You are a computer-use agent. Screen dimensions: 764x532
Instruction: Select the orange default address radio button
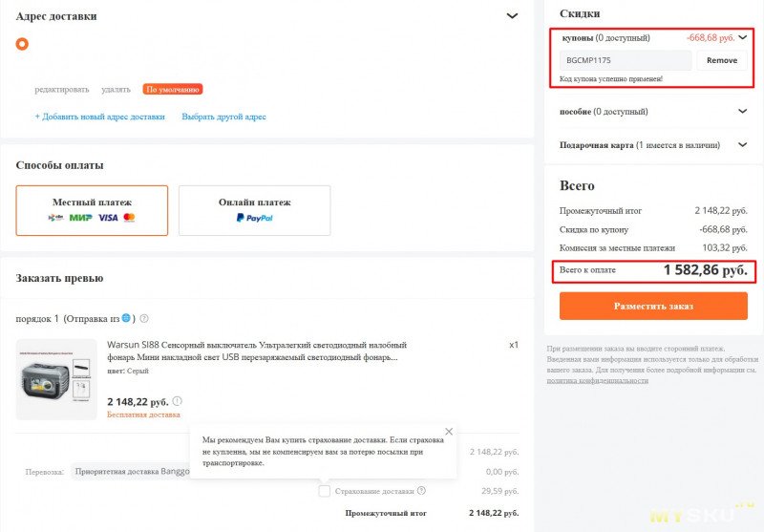(x=22, y=44)
